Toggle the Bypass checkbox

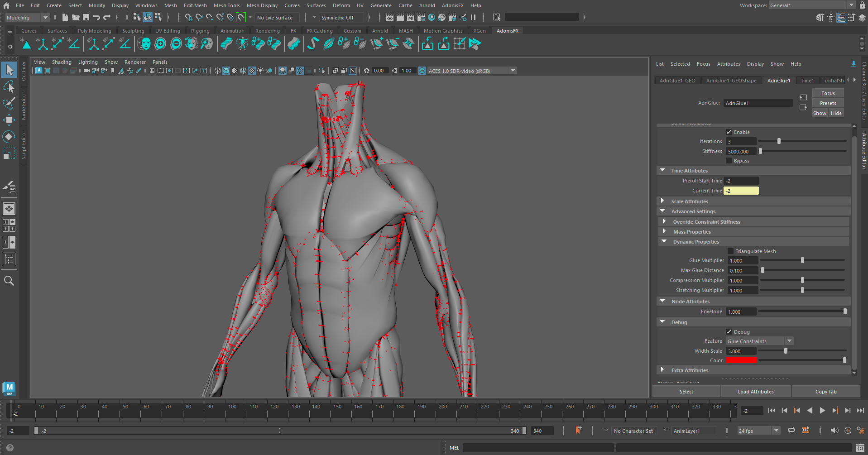pos(729,161)
